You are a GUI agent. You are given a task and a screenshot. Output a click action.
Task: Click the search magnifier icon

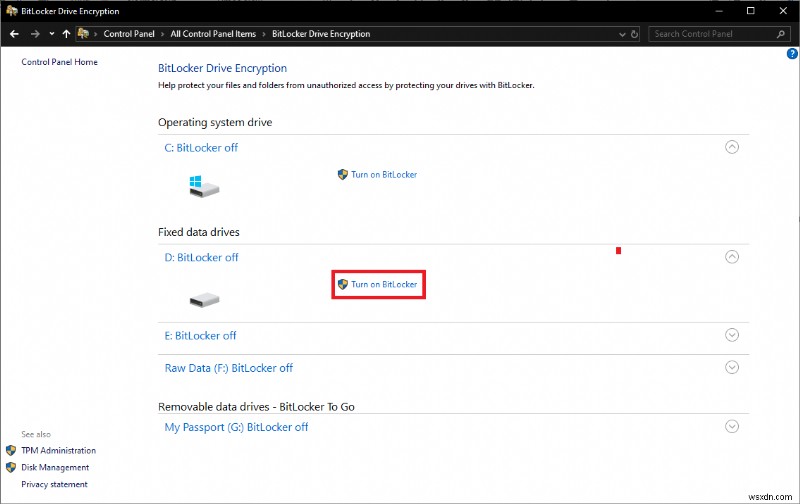pyautogui.click(x=781, y=34)
